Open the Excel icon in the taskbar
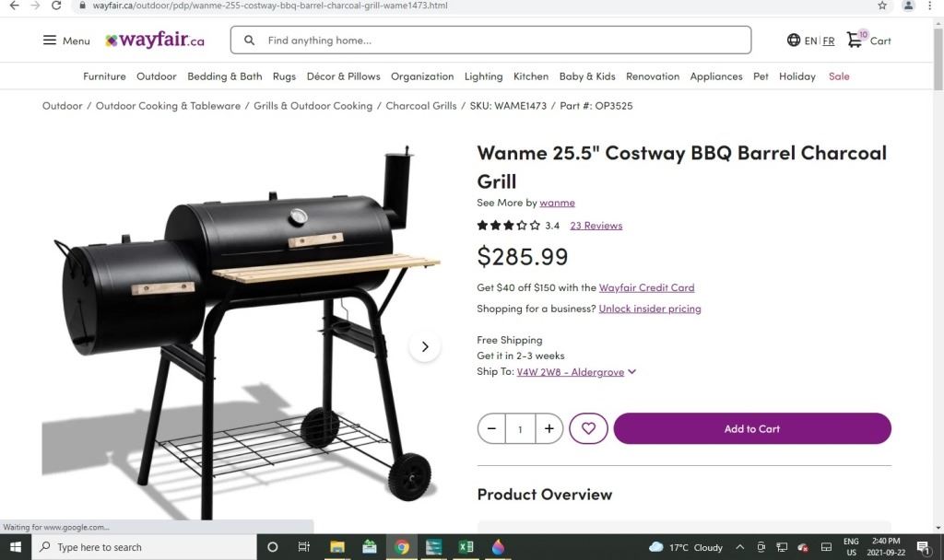The width and height of the screenshot is (944, 560). pyautogui.click(x=466, y=547)
